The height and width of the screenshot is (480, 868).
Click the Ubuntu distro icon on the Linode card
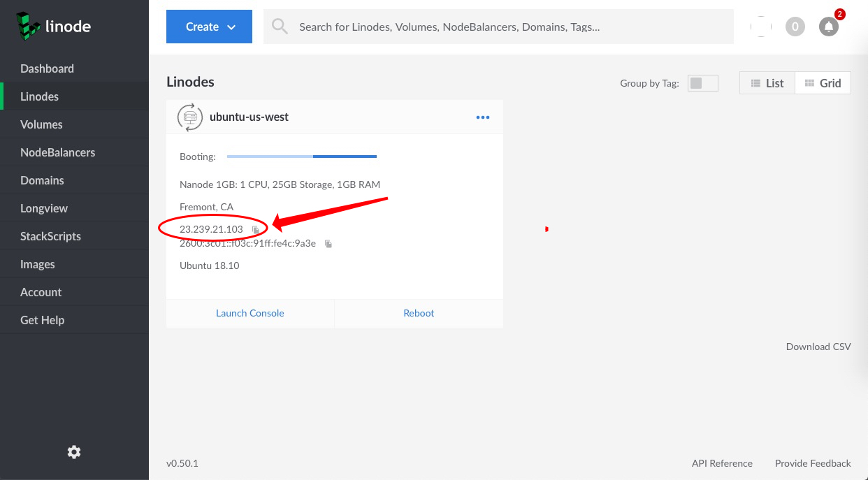tap(189, 117)
